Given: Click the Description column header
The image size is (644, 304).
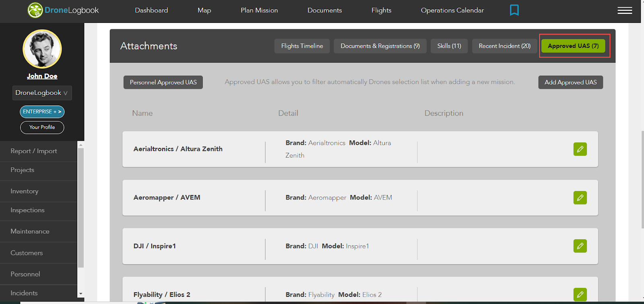Looking at the screenshot, I should coord(444,113).
